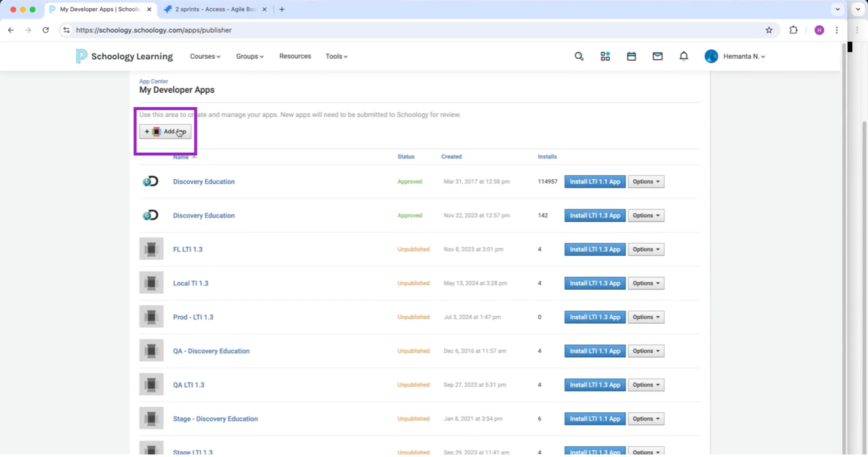This screenshot has height=457, width=868.
Task: Expand the Courses menu
Action: click(x=205, y=56)
